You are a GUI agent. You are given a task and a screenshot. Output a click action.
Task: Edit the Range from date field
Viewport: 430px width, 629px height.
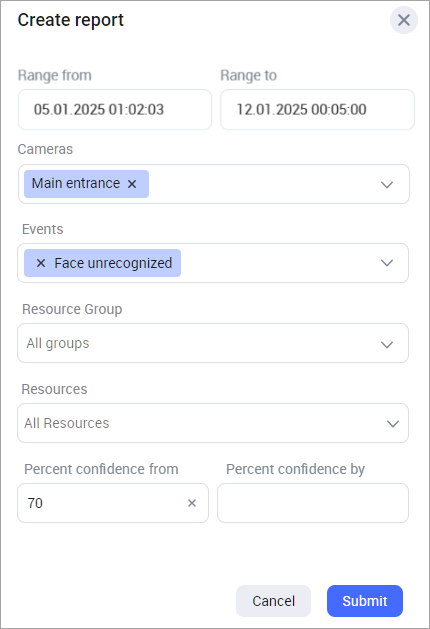[x=115, y=110]
